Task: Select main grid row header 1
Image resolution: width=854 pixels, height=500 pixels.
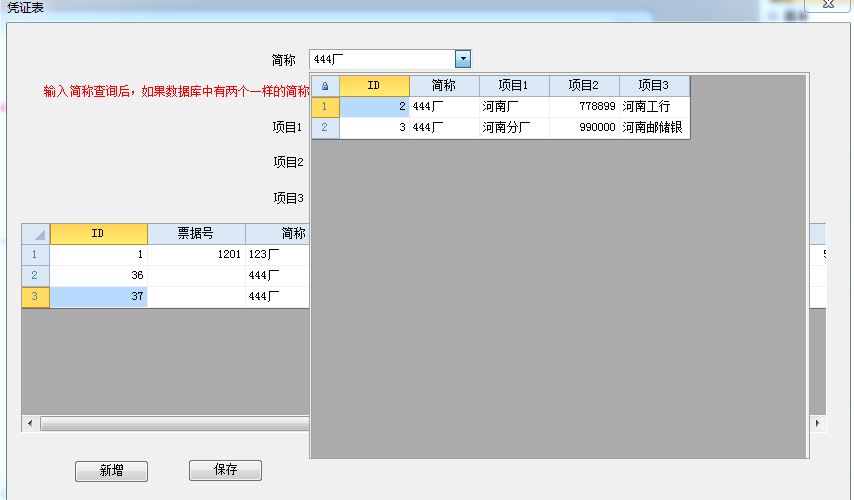Action: [35, 254]
